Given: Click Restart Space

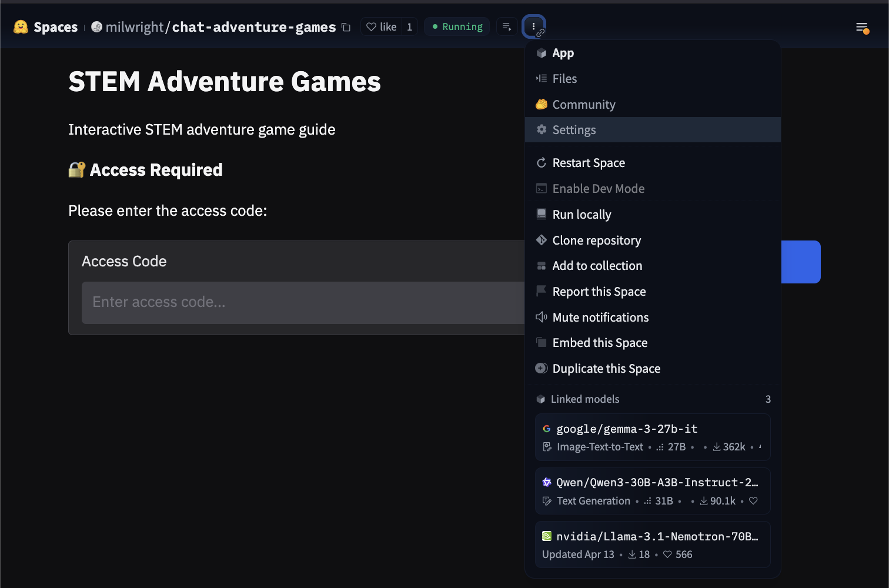Looking at the screenshot, I should click(588, 162).
